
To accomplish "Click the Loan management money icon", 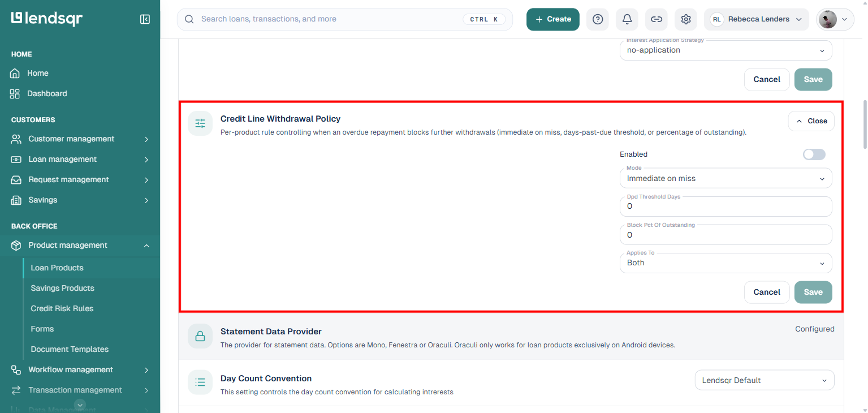I will click(x=16, y=160).
